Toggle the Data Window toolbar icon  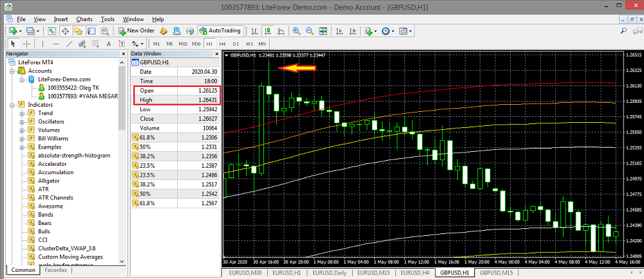click(x=65, y=31)
